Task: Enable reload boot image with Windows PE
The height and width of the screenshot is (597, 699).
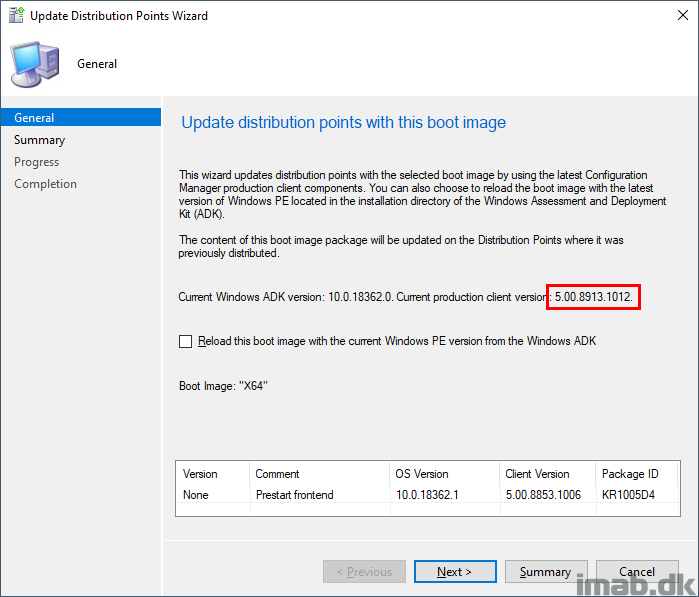Action: coord(185,342)
